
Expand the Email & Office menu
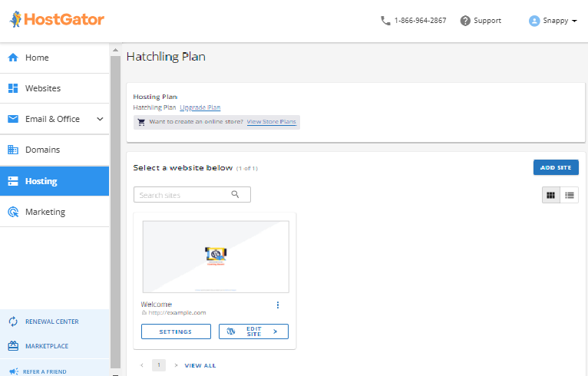[x=100, y=119]
